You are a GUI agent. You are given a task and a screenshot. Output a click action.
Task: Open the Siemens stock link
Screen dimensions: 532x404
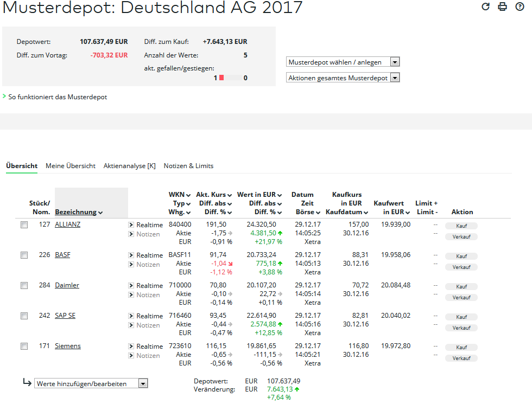tap(68, 346)
